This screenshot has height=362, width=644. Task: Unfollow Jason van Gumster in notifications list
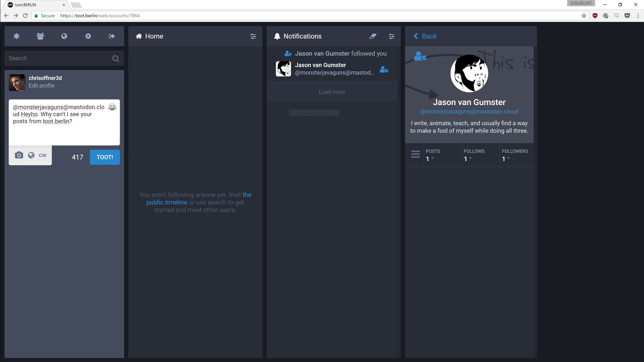tap(384, 69)
